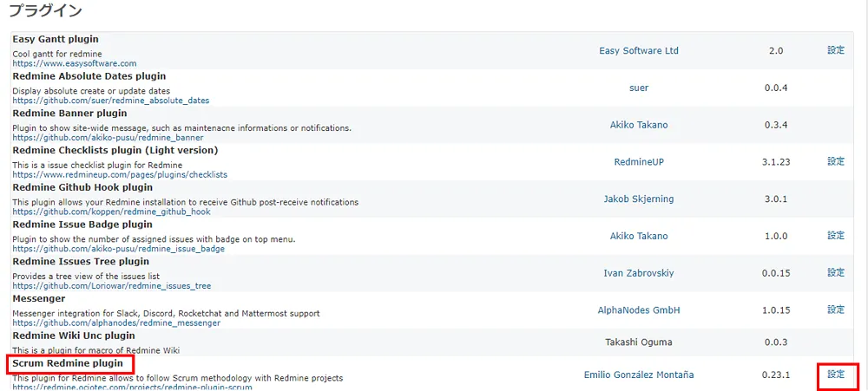Open settings for Easy Gantt plugin

tap(836, 50)
